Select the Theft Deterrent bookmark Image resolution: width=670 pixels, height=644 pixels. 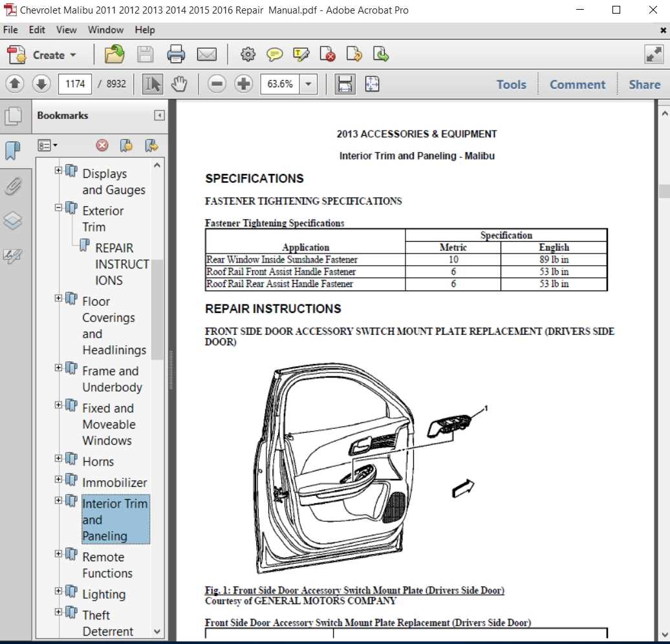coord(107,623)
